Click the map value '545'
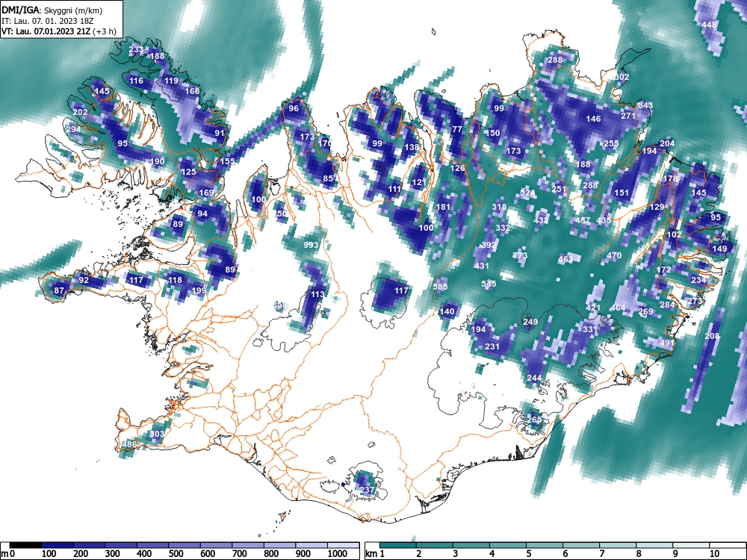 489,284
